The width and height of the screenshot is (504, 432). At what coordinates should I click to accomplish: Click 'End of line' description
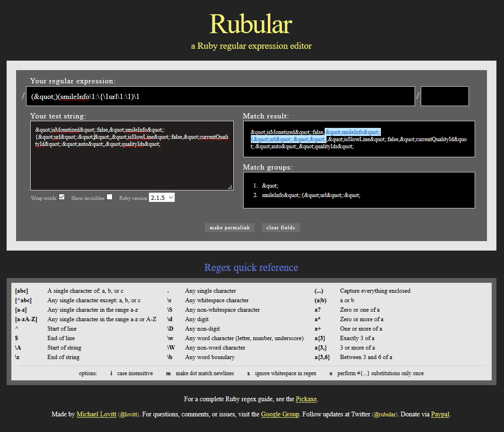61,338
